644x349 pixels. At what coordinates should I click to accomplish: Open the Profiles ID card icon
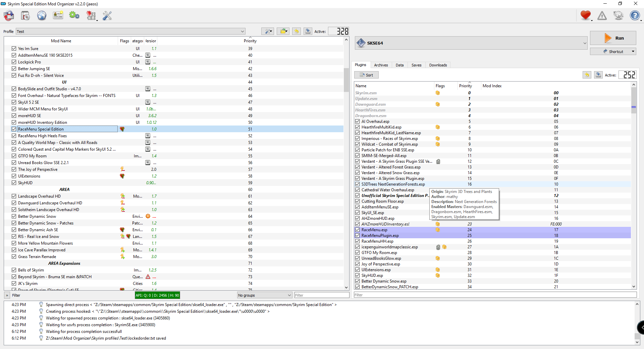point(58,15)
